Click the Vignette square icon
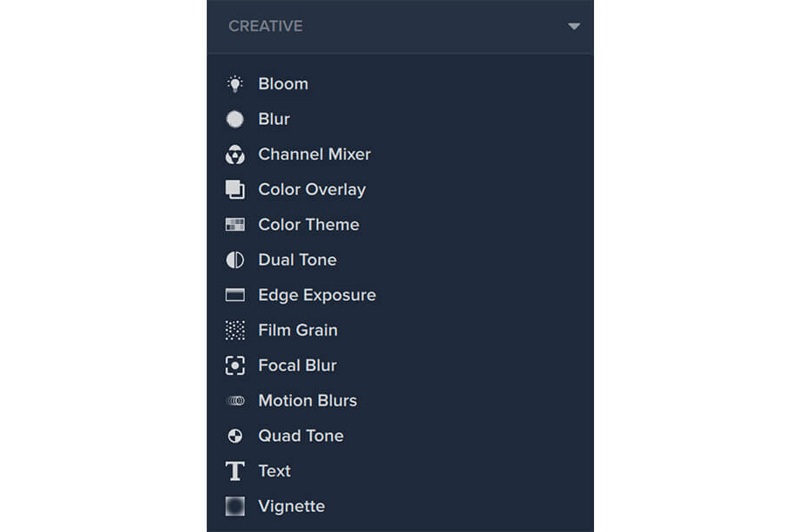The image size is (799, 532). [234, 506]
